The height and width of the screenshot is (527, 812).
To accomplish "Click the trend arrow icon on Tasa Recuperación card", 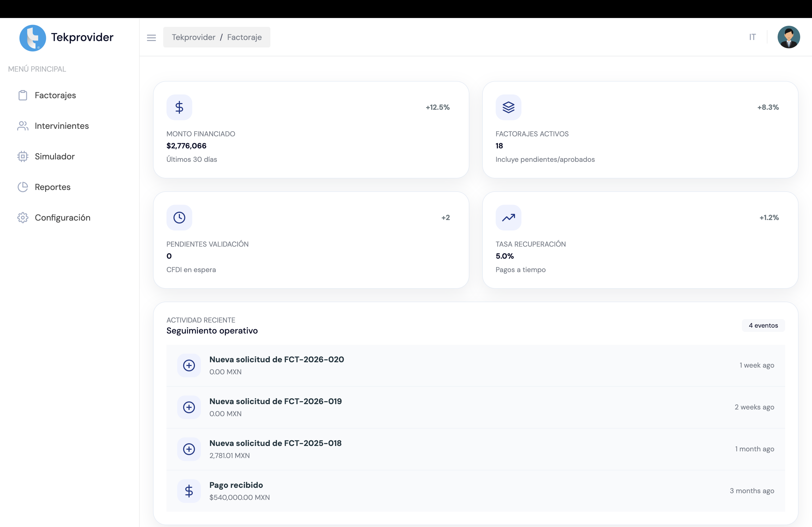I will (x=508, y=217).
